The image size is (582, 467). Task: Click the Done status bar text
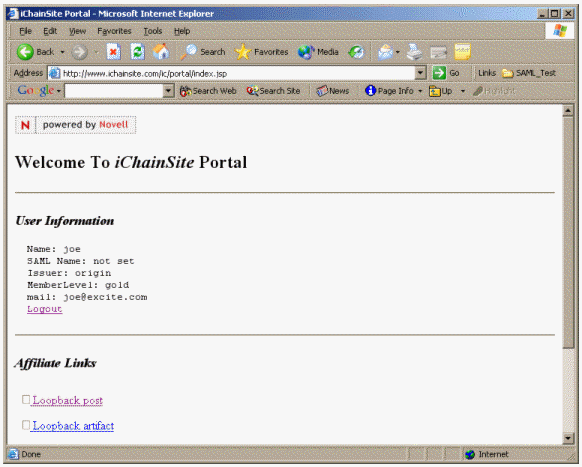(31, 454)
